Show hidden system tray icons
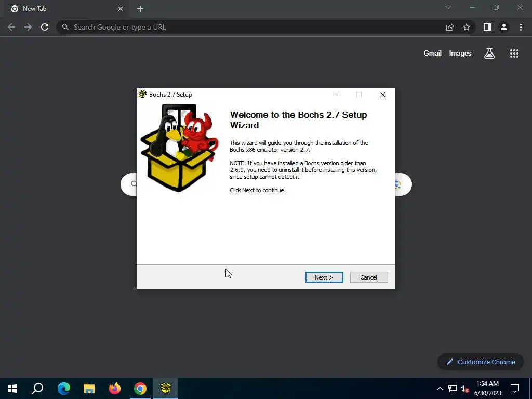Image resolution: width=532 pixels, height=399 pixels. click(440, 389)
